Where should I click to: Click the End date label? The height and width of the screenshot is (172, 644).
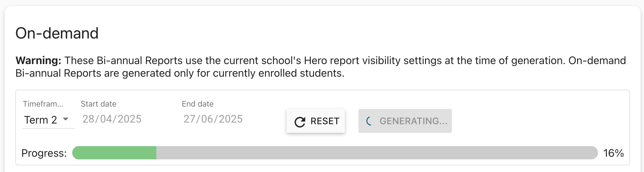click(x=197, y=104)
